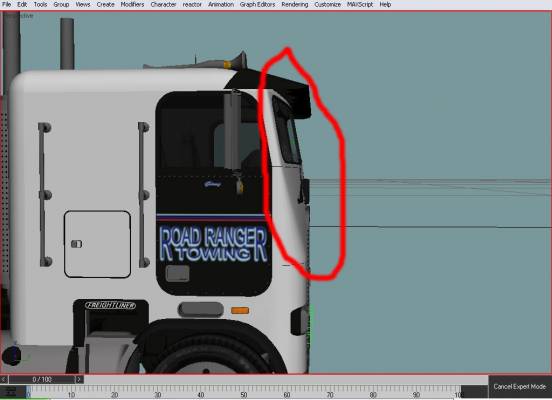Open the Help menu
Viewport: 552px width, 400px height.
385,5
